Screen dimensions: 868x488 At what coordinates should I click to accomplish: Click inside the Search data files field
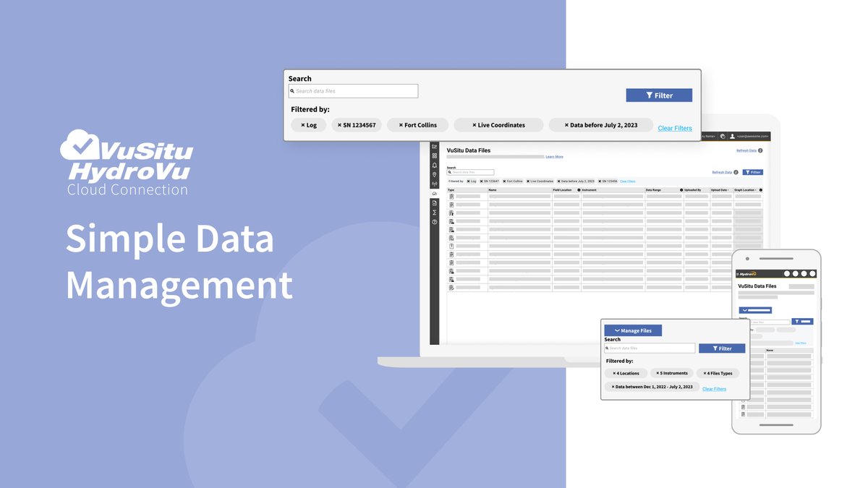(x=353, y=90)
